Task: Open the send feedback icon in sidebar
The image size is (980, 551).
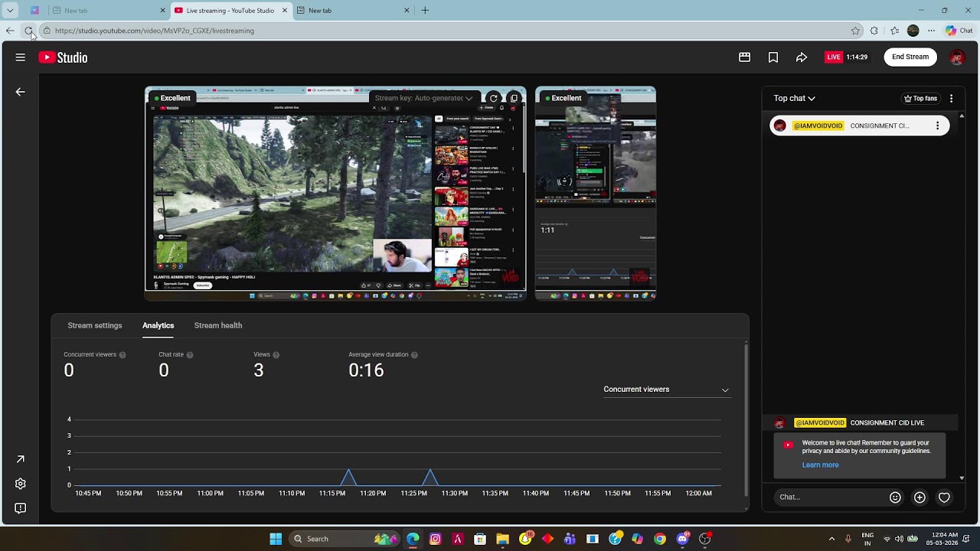Action: [x=21, y=508]
